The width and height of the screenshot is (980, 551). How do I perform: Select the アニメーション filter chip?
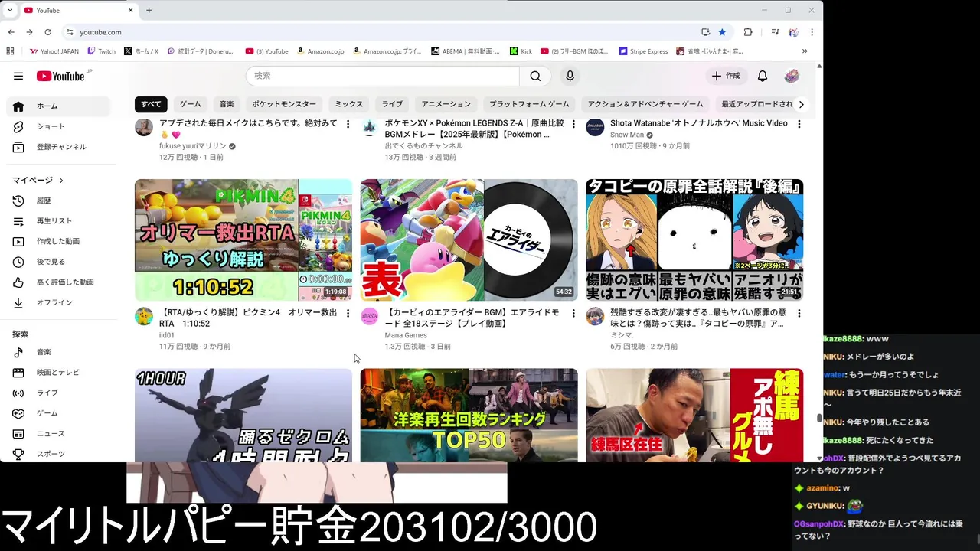tap(446, 104)
